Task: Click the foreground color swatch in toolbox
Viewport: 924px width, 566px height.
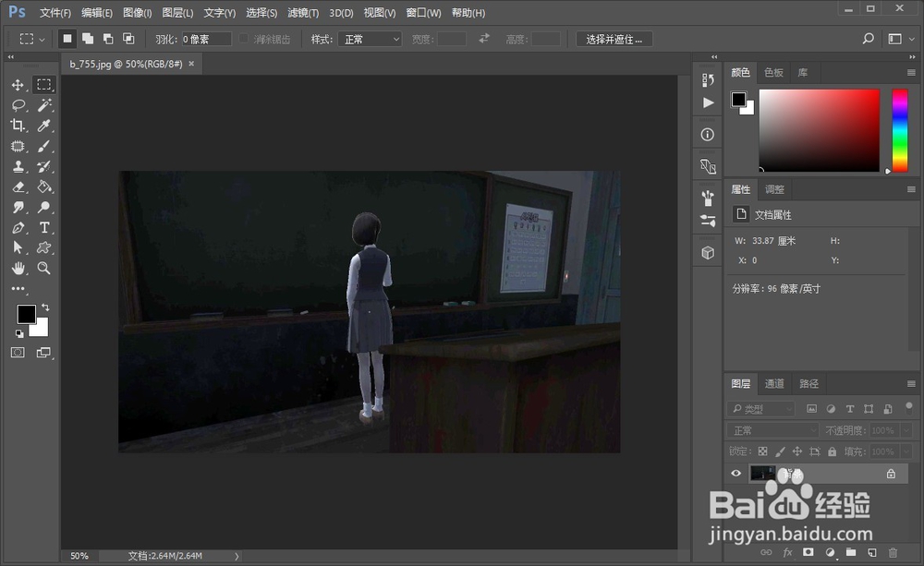Action: click(26, 314)
